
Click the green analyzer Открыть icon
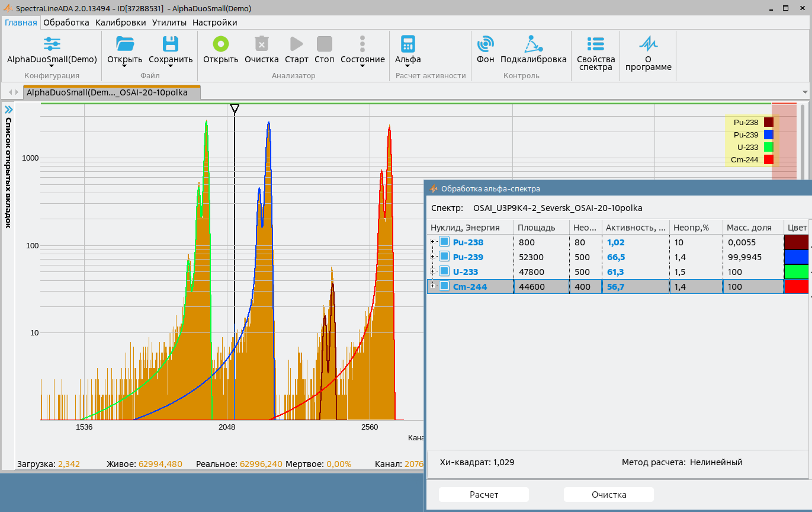(220, 44)
